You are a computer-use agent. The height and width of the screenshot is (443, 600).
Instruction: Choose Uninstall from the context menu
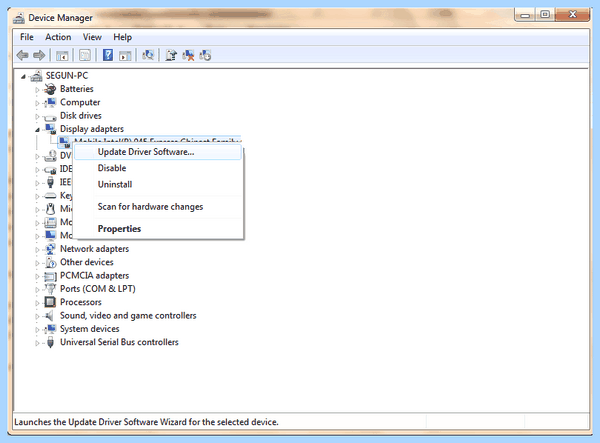pyautogui.click(x=158, y=184)
